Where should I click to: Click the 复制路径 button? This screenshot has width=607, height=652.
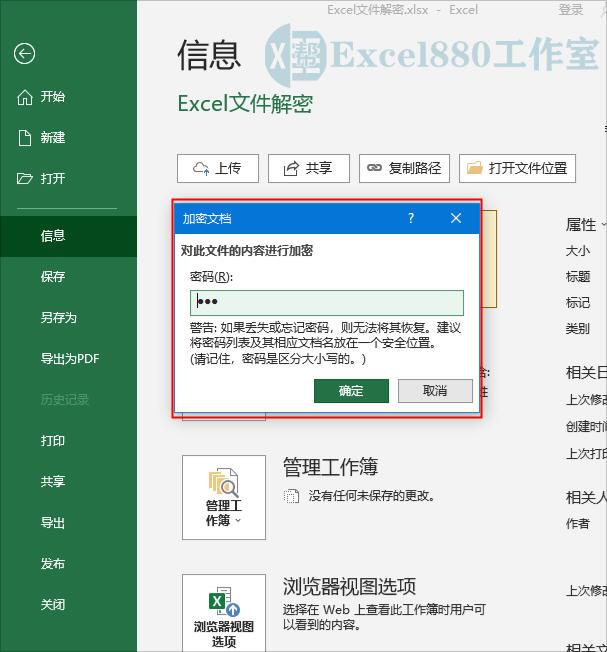click(404, 168)
